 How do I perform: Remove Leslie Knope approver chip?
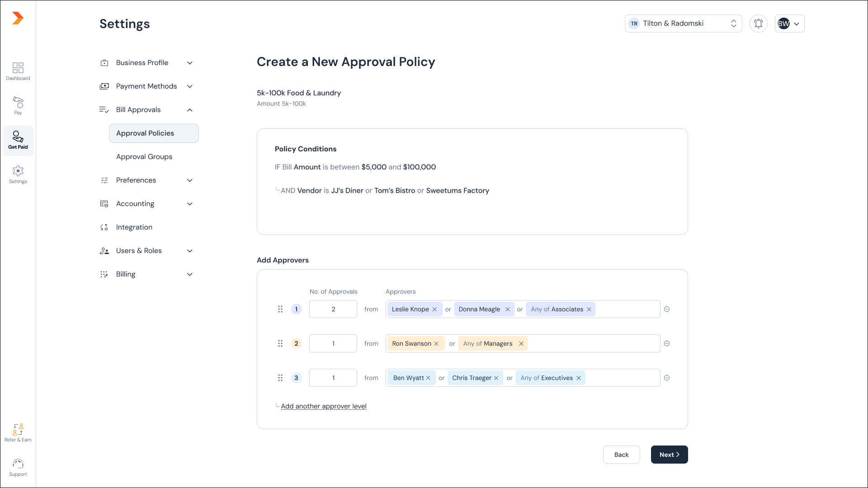tap(434, 310)
